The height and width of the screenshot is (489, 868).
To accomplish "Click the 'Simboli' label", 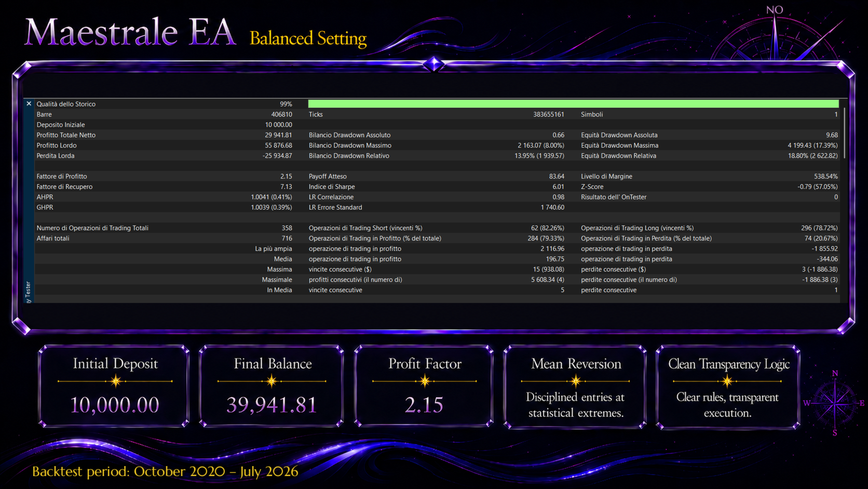I will coord(592,114).
